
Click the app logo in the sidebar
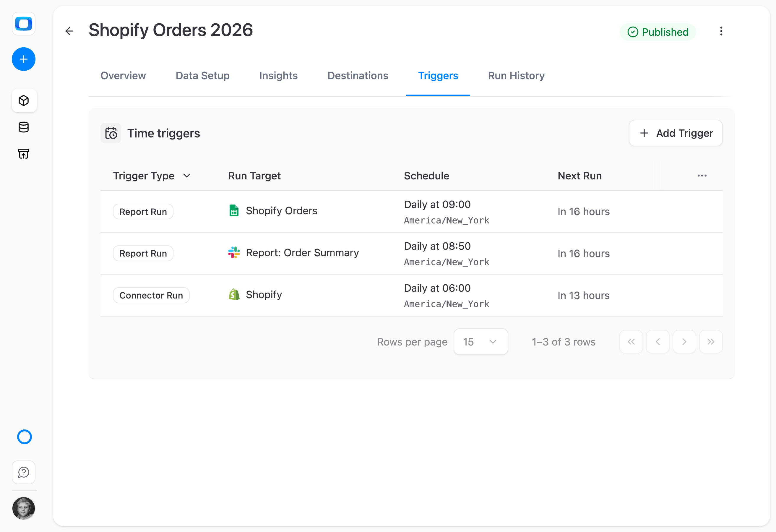click(24, 24)
